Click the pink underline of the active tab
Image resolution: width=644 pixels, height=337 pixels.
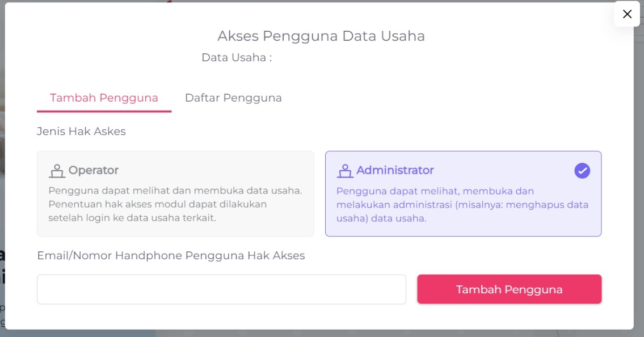[x=104, y=111]
